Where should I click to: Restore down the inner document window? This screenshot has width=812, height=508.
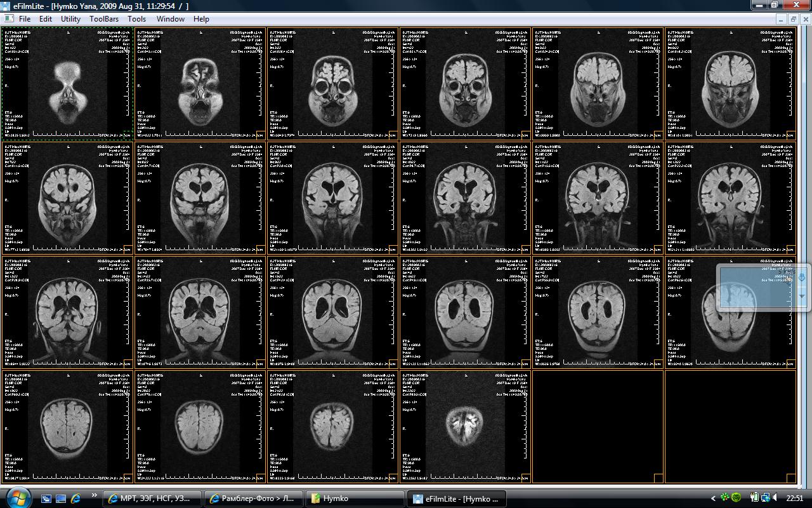[x=794, y=19]
